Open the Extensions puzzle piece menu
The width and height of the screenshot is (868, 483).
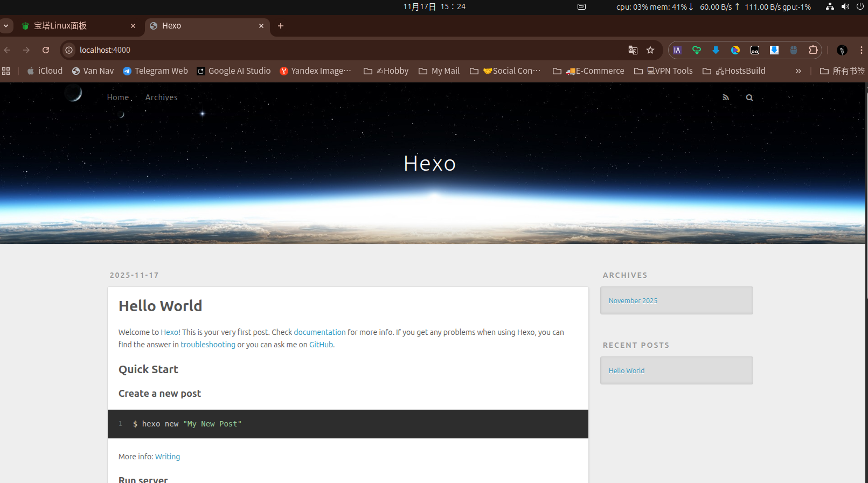813,50
